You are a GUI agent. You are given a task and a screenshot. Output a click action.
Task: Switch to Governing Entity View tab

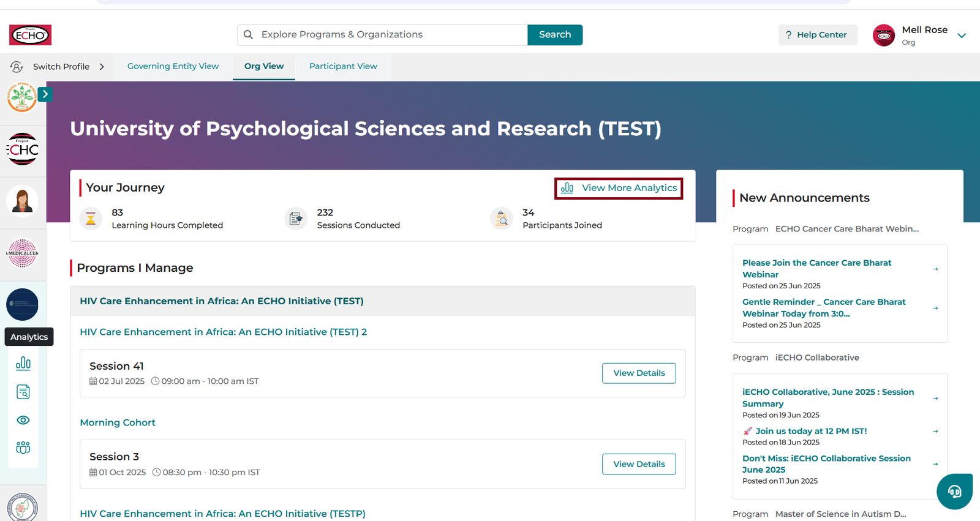point(173,66)
